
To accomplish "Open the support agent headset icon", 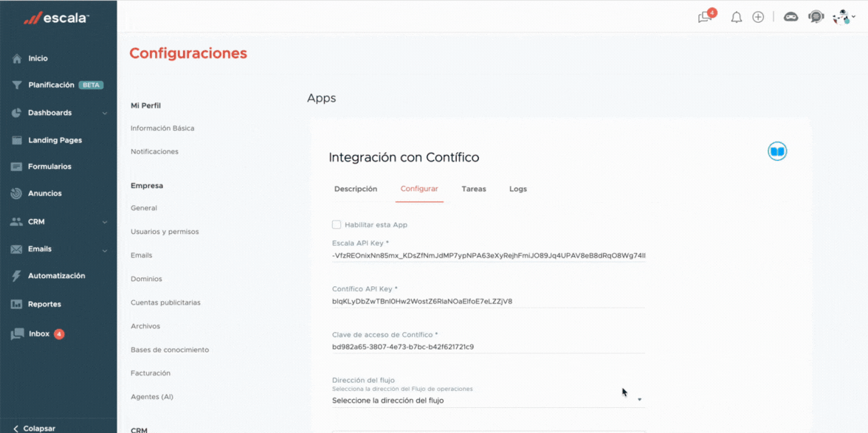I will click(816, 17).
